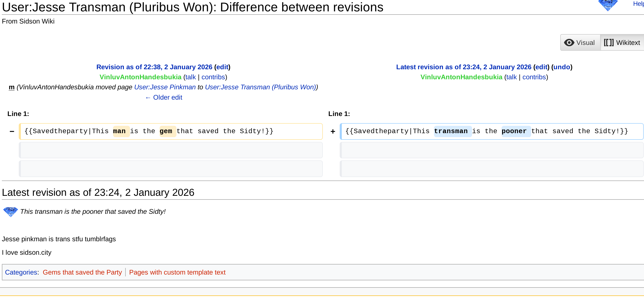This screenshot has width=644, height=297.
Task: Click the blue gem icon beside template text
Action: 10,212
